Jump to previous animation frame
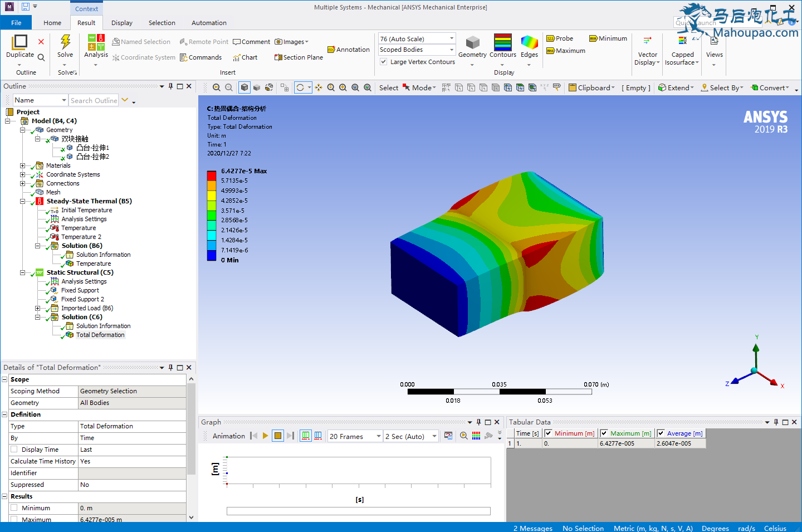 (254, 436)
